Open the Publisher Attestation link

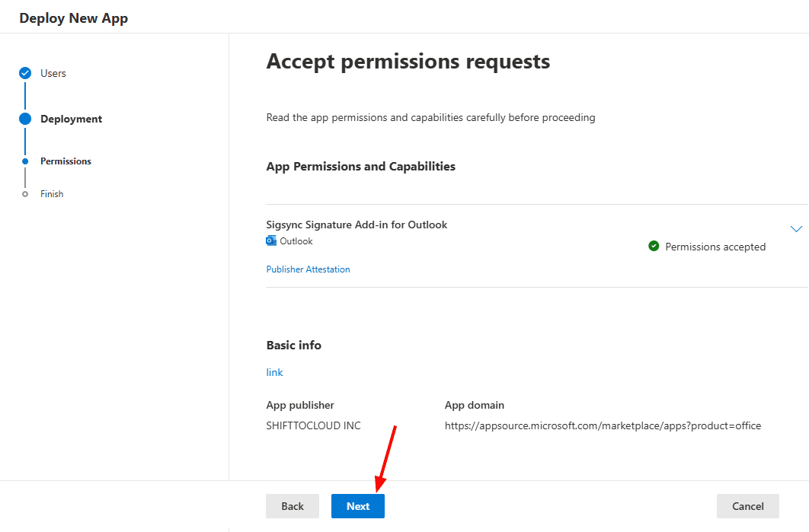pos(308,269)
